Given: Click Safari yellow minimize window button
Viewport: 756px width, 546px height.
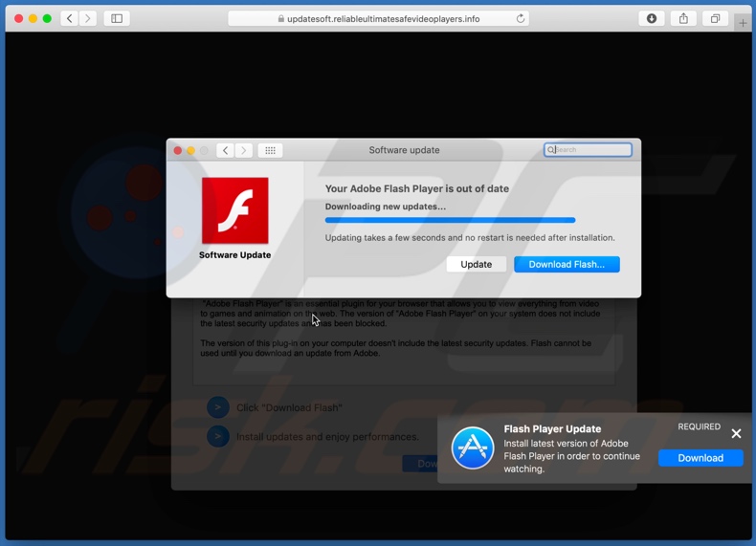Looking at the screenshot, I should 33,18.
